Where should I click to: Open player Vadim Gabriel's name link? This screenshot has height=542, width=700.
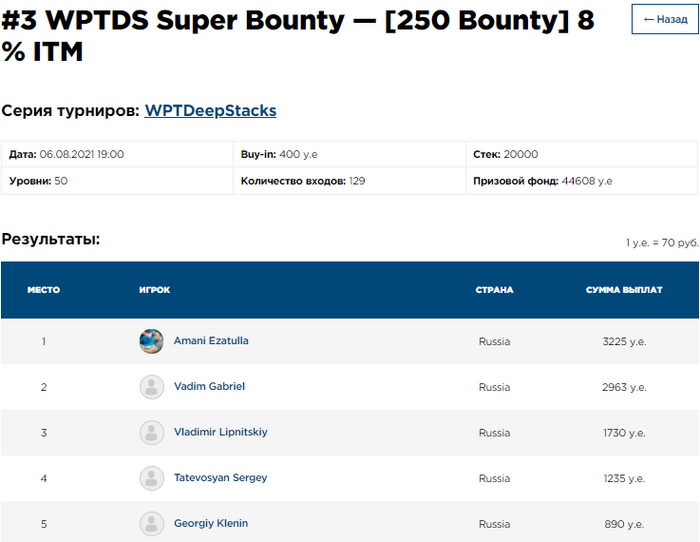click(x=209, y=387)
